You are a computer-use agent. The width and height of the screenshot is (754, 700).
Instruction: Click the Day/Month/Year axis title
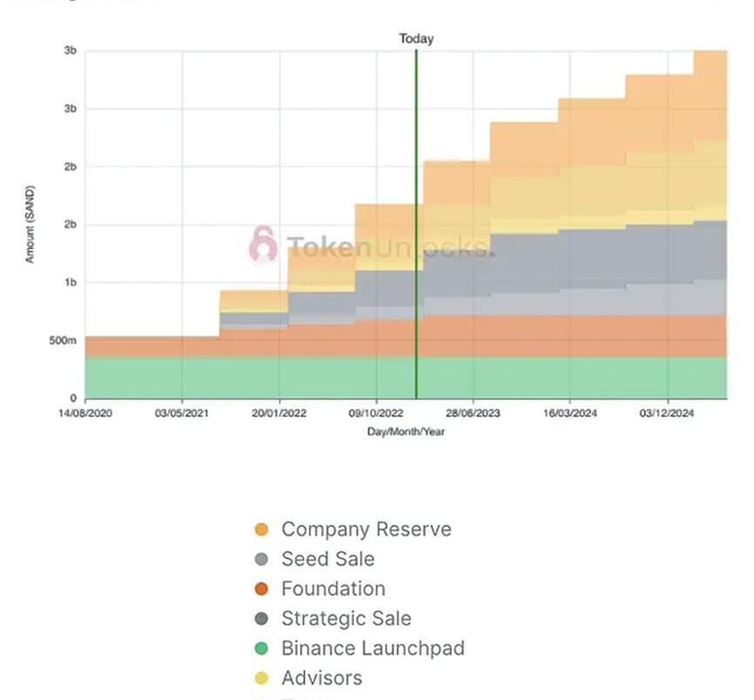[x=406, y=432]
